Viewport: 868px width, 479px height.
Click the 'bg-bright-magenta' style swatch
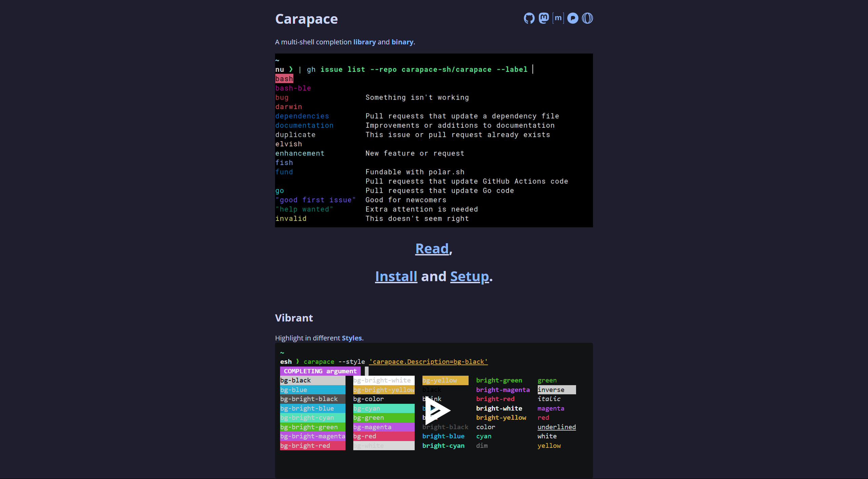click(x=313, y=436)
